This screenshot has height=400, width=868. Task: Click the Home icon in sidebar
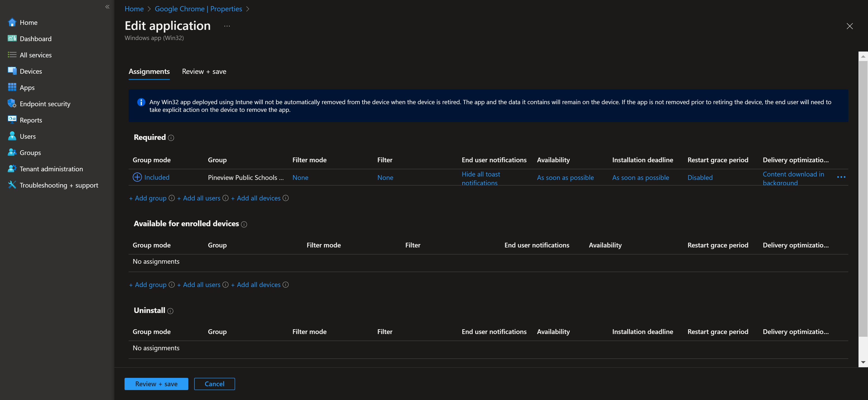(12, 22)
